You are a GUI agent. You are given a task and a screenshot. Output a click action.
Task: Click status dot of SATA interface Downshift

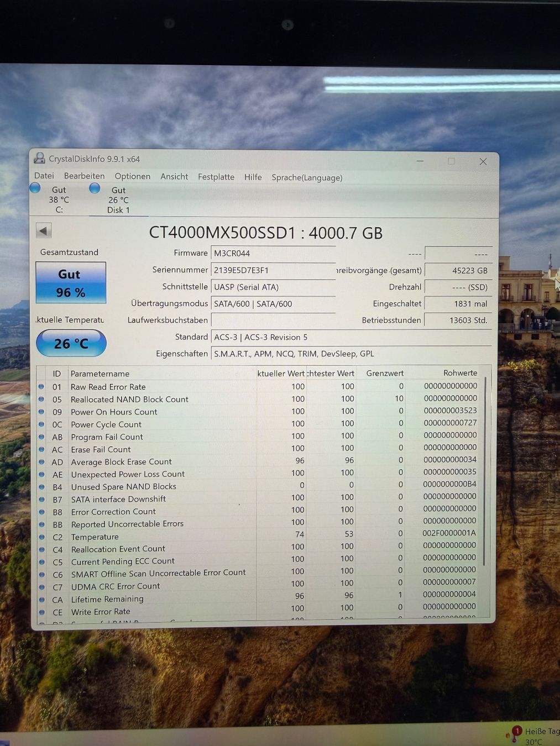41,499
